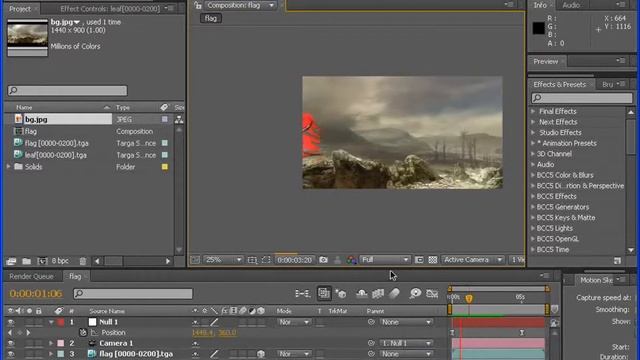Open the project flowchart view icon
The height and width of the screenshot is (360, 640).
[179, 119]
